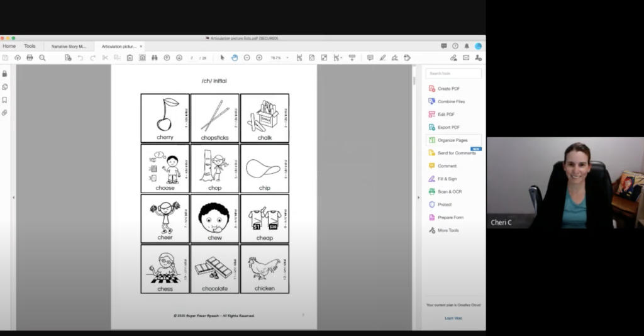Click the fit one full page icon

[312, 58]
